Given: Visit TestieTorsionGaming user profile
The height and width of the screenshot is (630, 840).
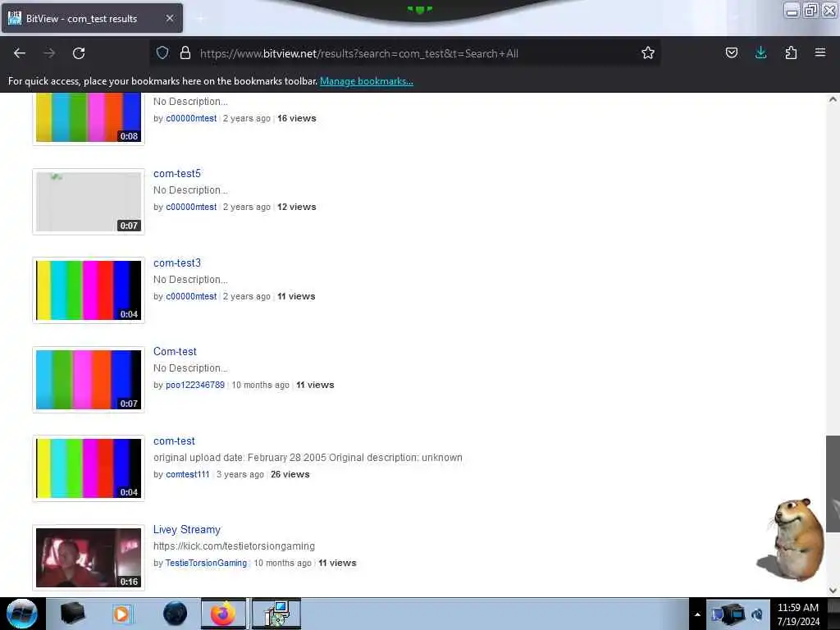Looking at the screenshot, I should [x=206, y=563].
